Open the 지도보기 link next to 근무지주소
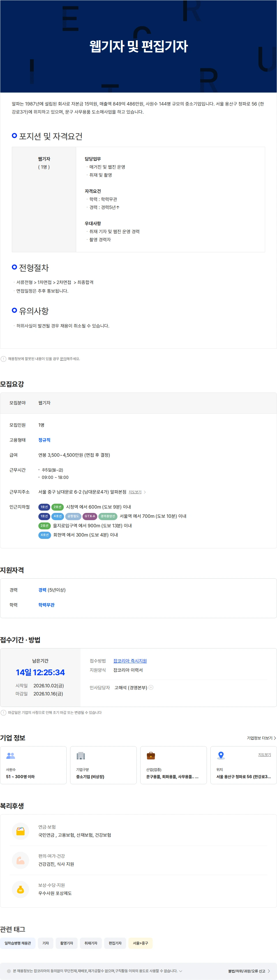The image size is (277, 980). 135,492
